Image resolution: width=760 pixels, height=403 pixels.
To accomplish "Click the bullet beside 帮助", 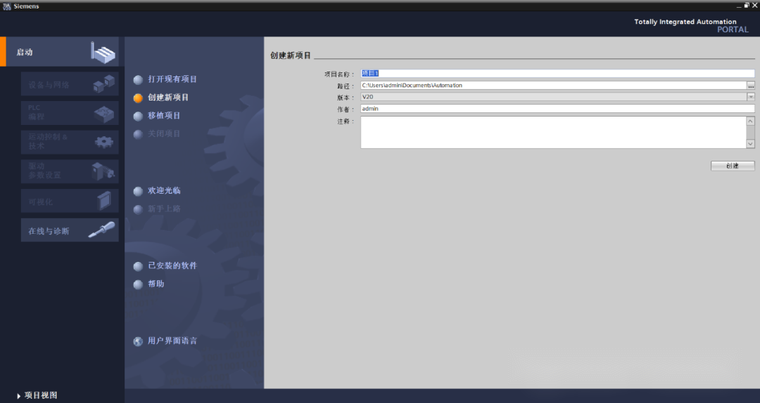I will click(138, 284).
